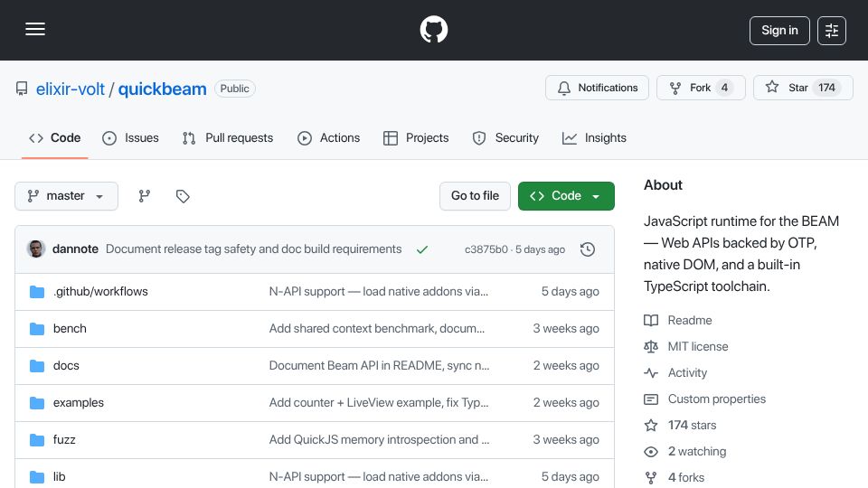View passing checks green checkmark
This screenshot has width=868, height=488.
coord(422,249)
